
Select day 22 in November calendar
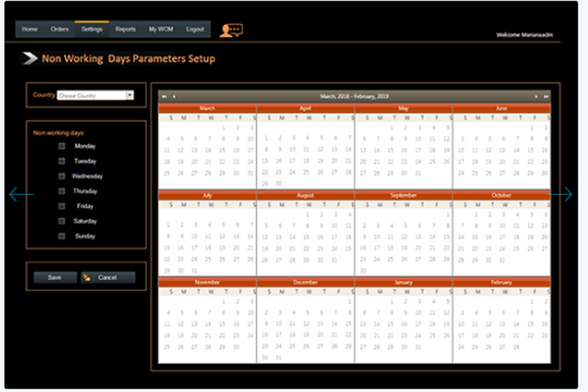(222, 336)
